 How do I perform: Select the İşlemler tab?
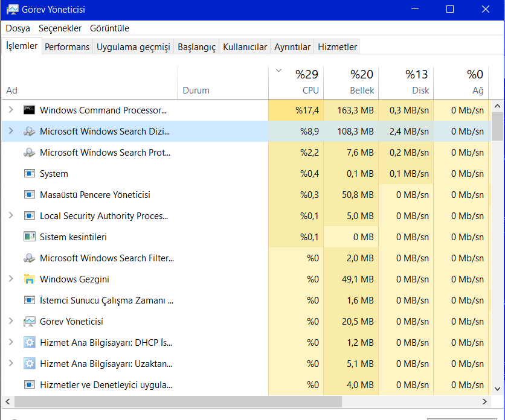click(22, 46)
